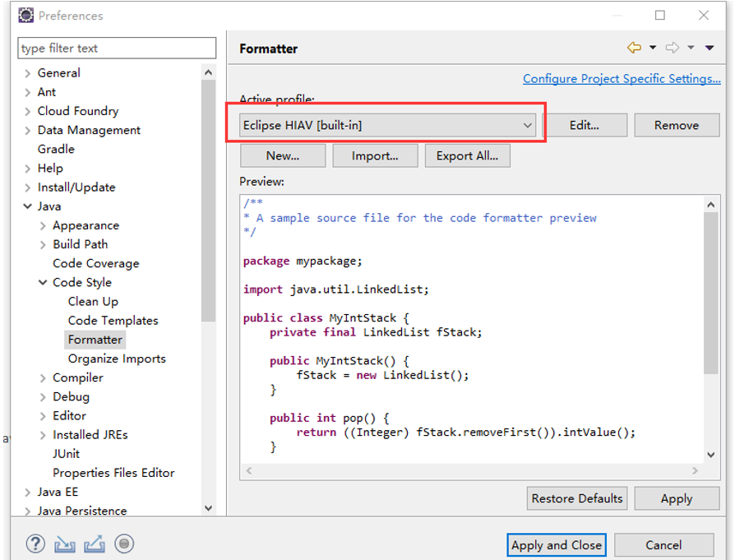Navigate back with the yellow back arrow
Screen dimensions: 744x560
pos(633,48)
